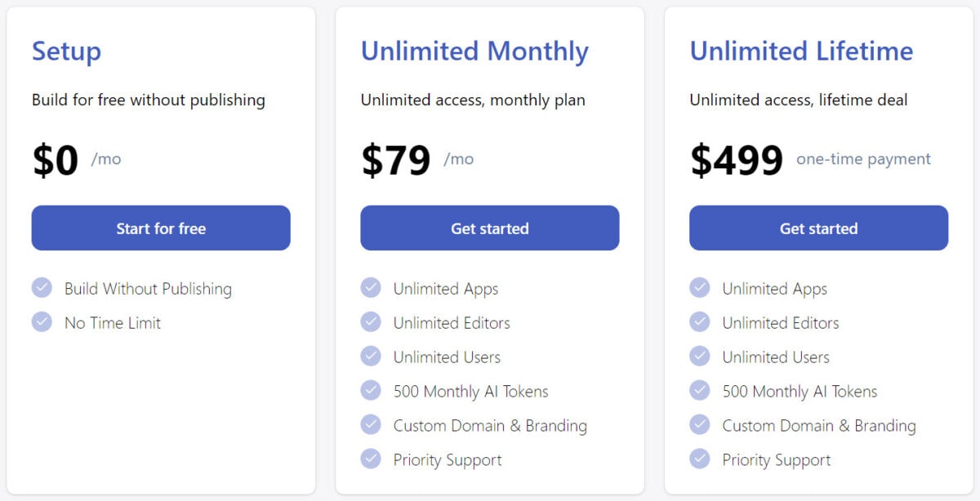Click the checkmark next to Unlimited Editors in Lifetime plan
This screenshot has width=980, height=501.
tap(700, 322)
